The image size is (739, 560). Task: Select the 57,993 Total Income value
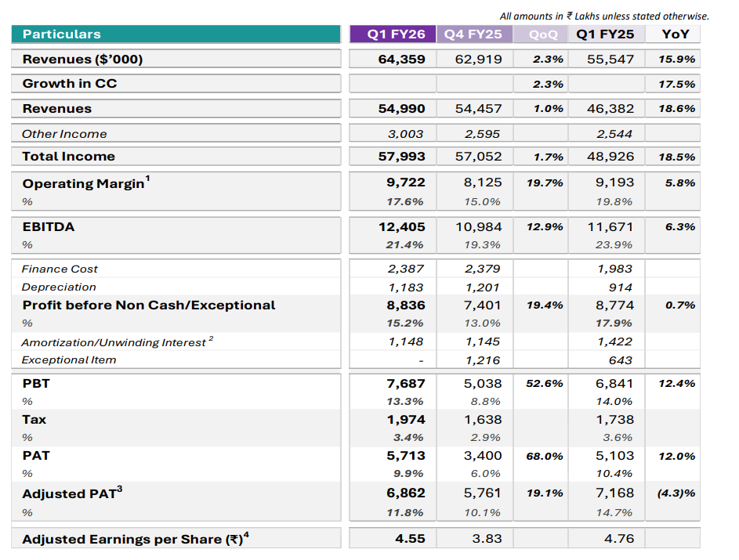(x=401, y=157)
